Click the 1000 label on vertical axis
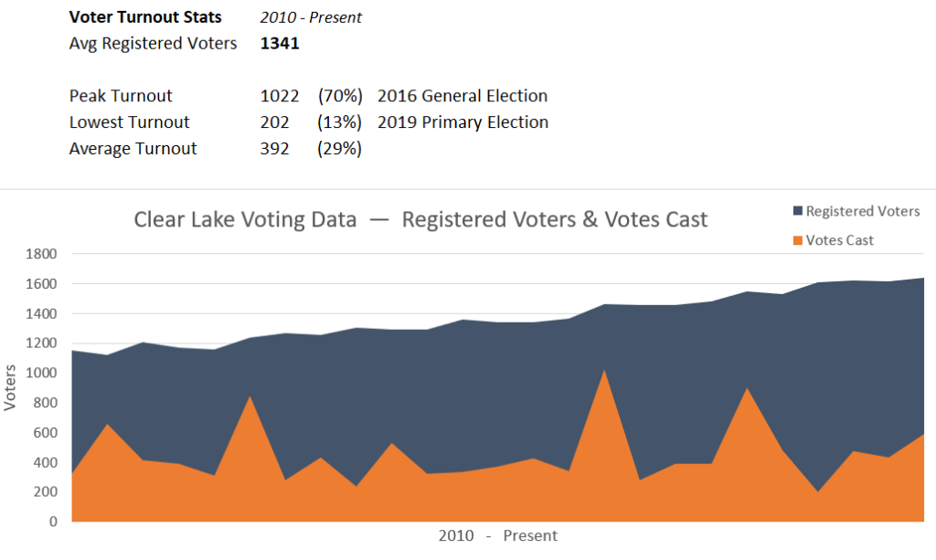 [41, 373]
